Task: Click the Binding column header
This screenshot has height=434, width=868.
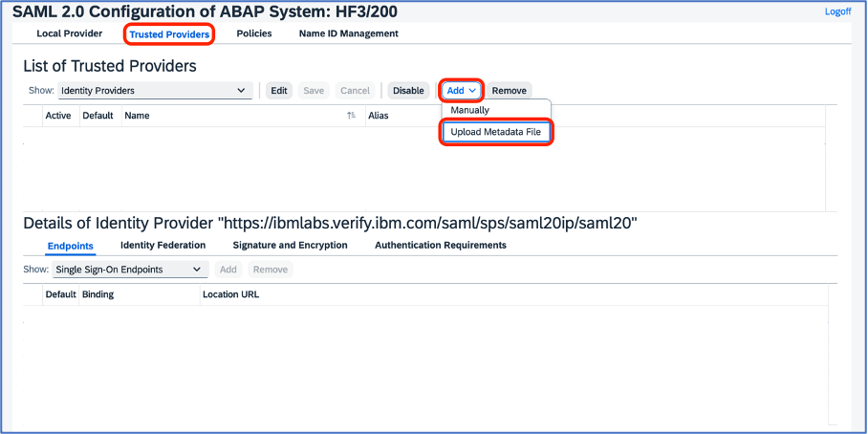Action: coord(98,294)
